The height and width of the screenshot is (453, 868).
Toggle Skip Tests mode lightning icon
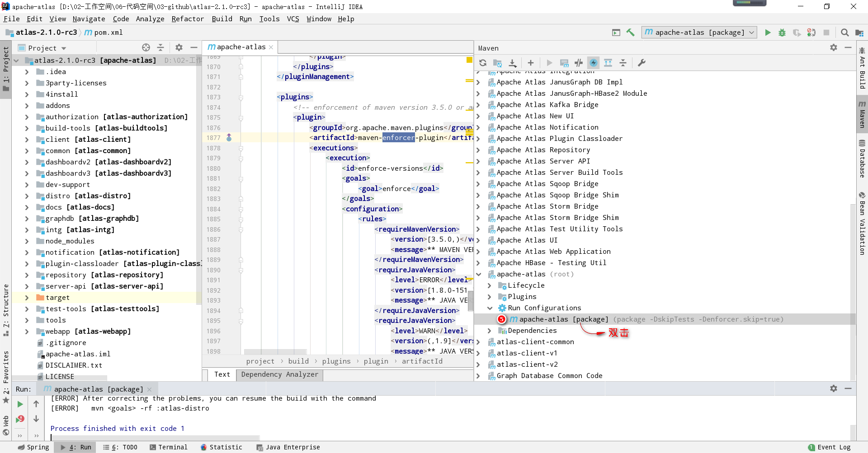(x=594, y=63)
